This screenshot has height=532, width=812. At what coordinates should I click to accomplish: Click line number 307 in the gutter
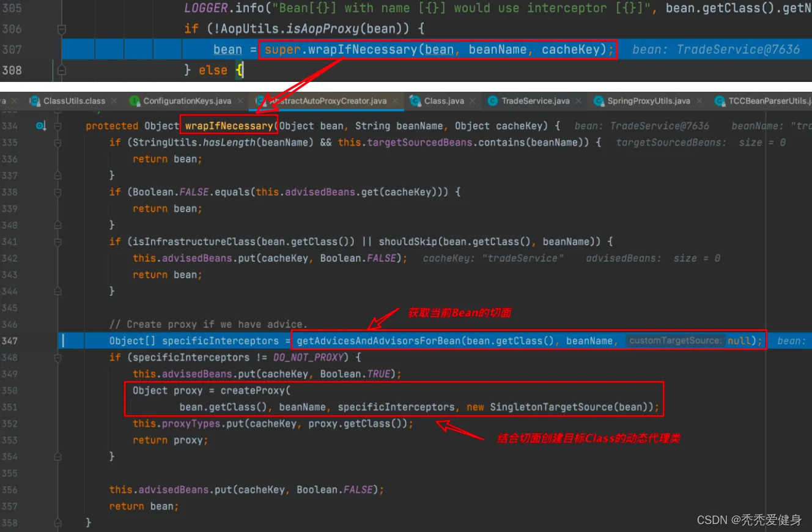tap(12, 50)
